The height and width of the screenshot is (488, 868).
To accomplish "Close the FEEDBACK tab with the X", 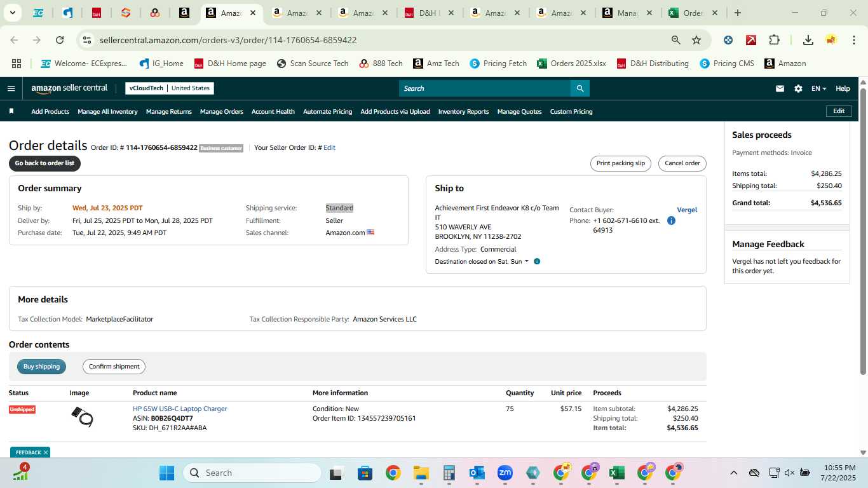I will [46, 452].
